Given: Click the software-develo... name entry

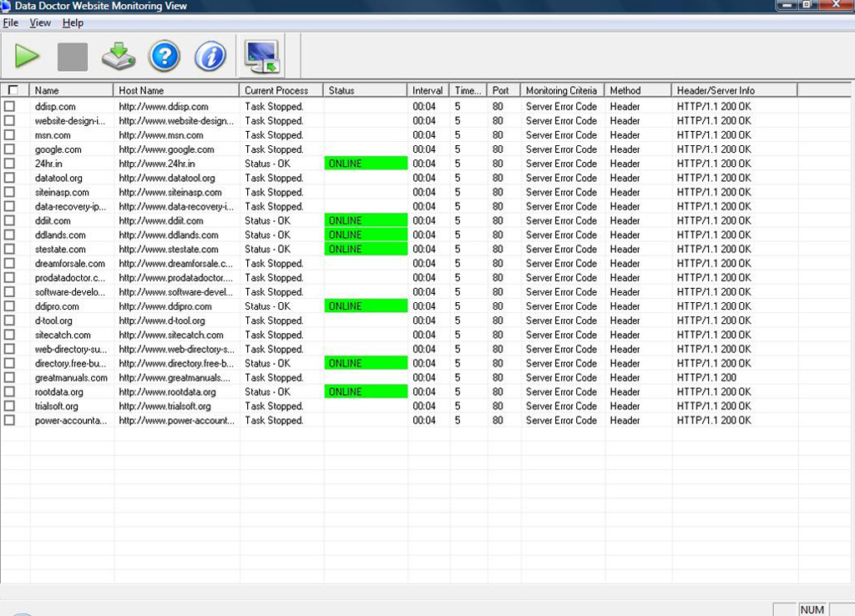Looking at the screenshot, I should coord(70,291).
